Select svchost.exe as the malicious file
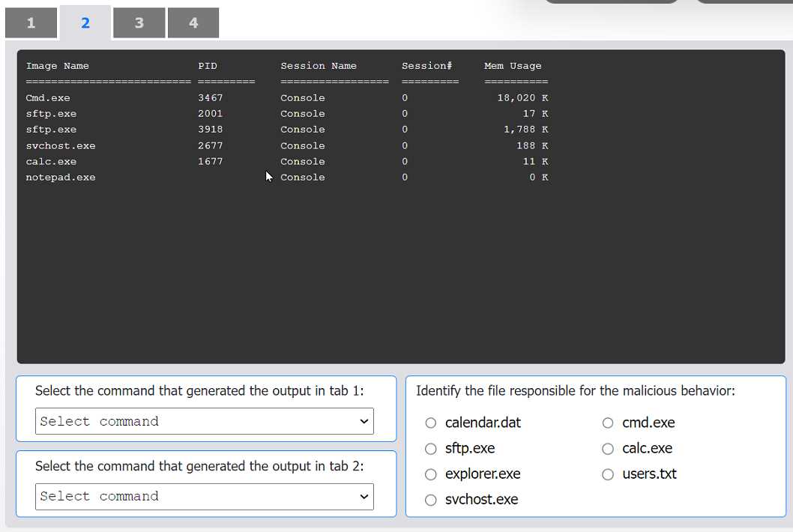 click(x=431, y=499)
